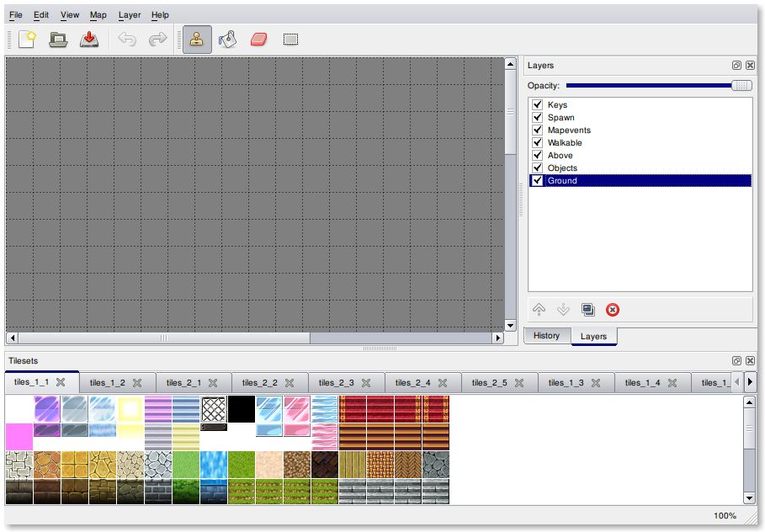This screenshot has height=532, width=765.
Task: Open a map file with folder icon
Action: click(x=58, y=40)
